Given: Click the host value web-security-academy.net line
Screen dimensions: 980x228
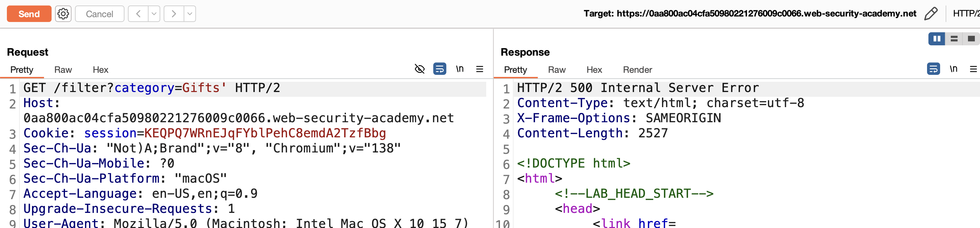Looking at the screenshot, I should point(239,118).
